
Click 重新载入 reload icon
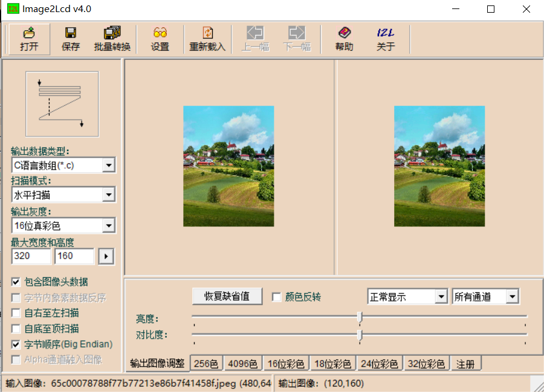pos(207,33)
